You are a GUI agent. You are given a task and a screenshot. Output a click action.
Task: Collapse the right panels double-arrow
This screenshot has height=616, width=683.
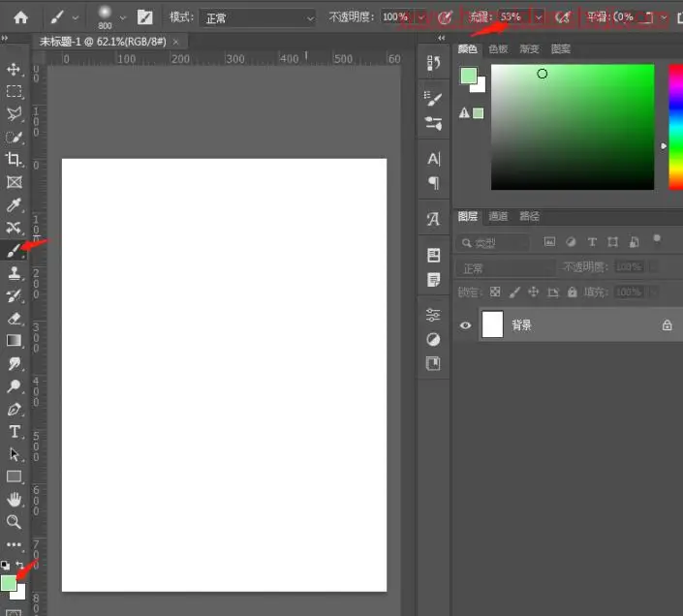coord(442,38)
